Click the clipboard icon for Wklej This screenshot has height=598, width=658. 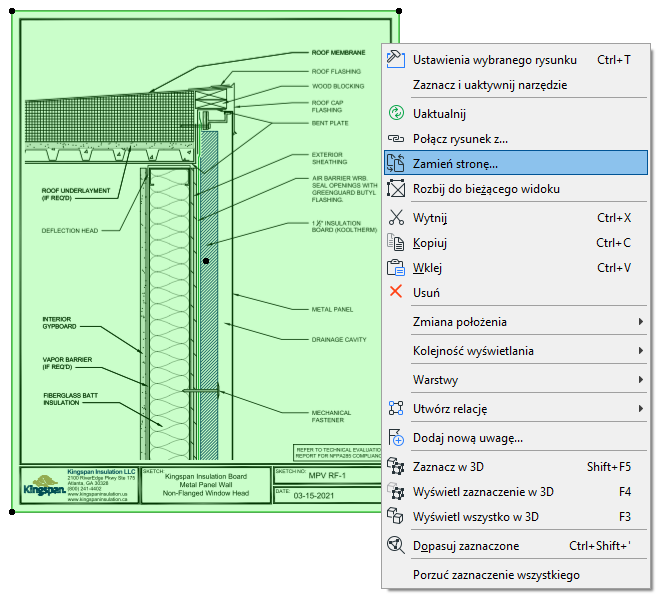[395, 268]
